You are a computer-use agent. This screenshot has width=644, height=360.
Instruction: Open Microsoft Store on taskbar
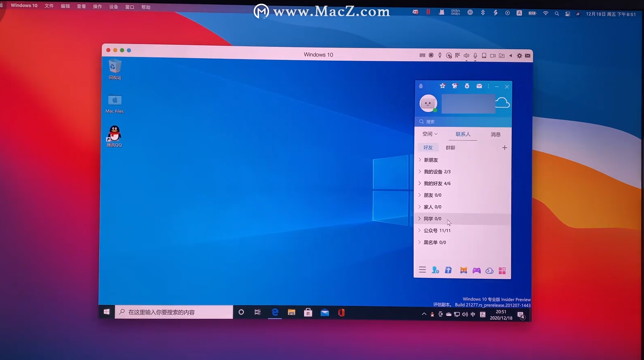[x=308, y=312]
